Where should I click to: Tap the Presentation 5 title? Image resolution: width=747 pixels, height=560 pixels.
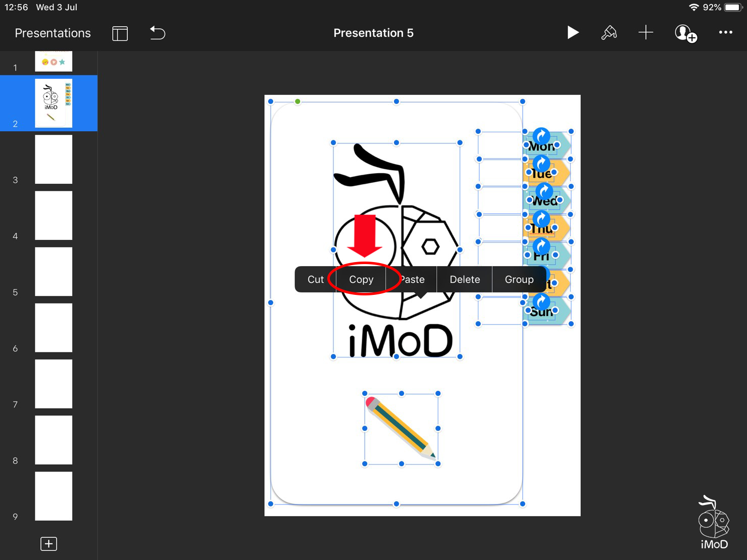tap(373, 33)
